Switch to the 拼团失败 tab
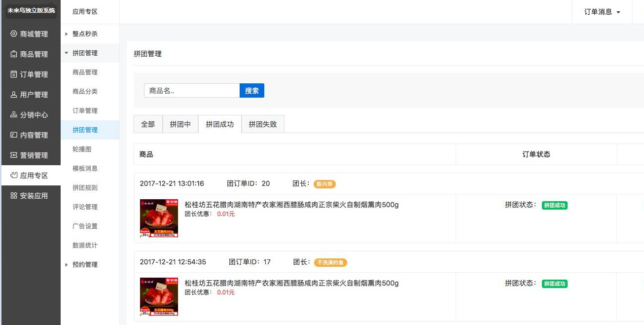The height and width of the screenshot is (325, 644). (263, 124)
